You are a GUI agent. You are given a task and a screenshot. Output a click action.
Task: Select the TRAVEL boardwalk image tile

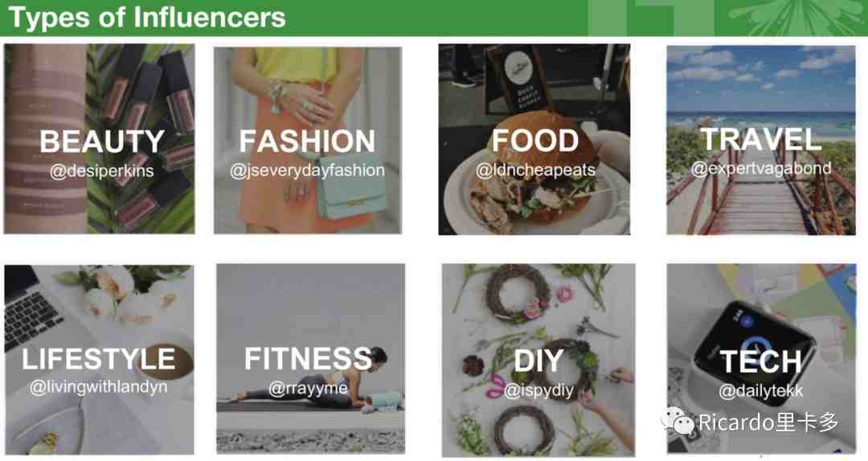tap(761, 140)
